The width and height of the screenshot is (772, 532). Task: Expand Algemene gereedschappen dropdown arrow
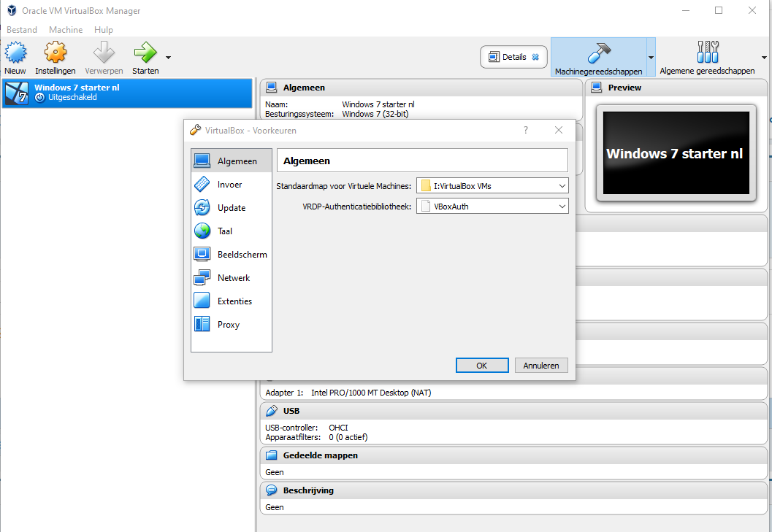(764, 58)
